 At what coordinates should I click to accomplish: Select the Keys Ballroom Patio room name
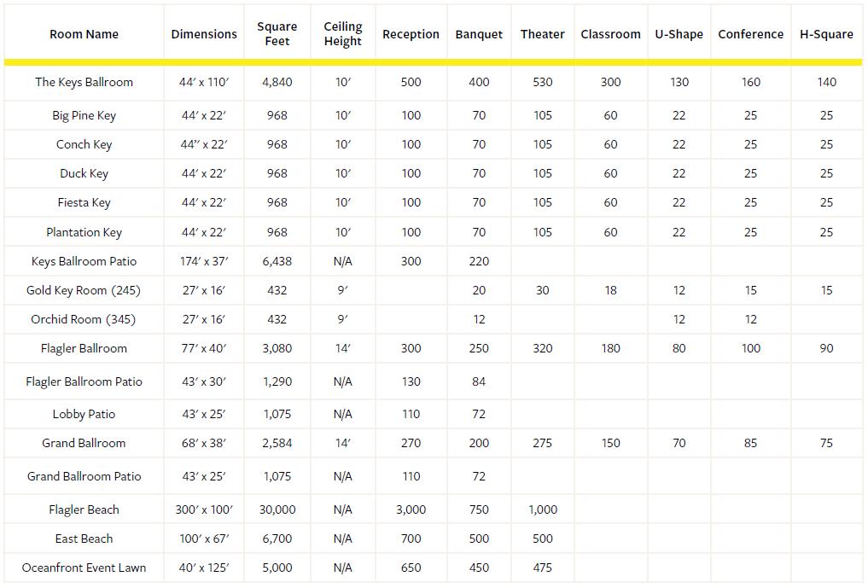pyautogui.click(x=84, y=261)
